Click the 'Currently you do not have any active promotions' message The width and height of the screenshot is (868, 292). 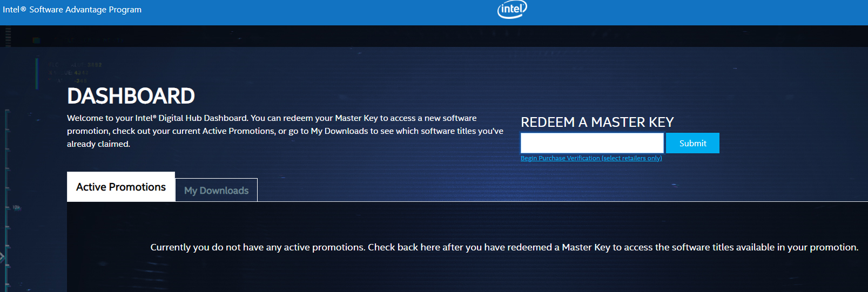(x=504, y=247)
